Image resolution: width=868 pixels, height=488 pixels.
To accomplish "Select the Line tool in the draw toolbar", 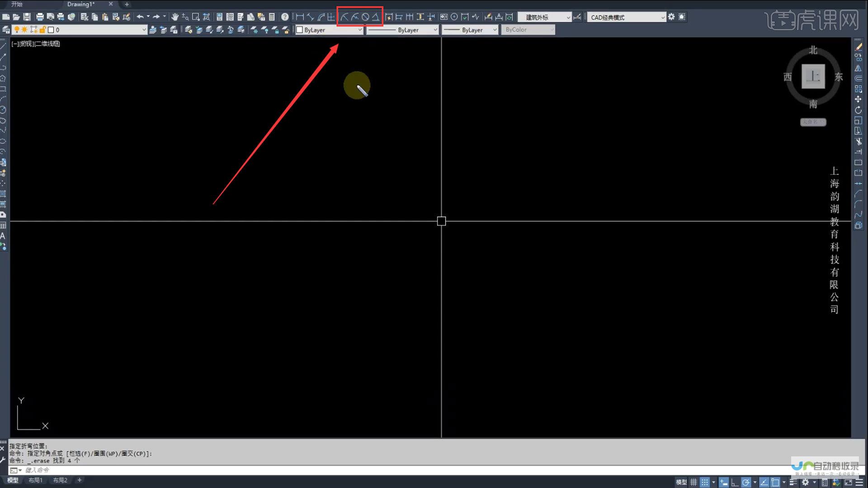I will click(3, 46).
